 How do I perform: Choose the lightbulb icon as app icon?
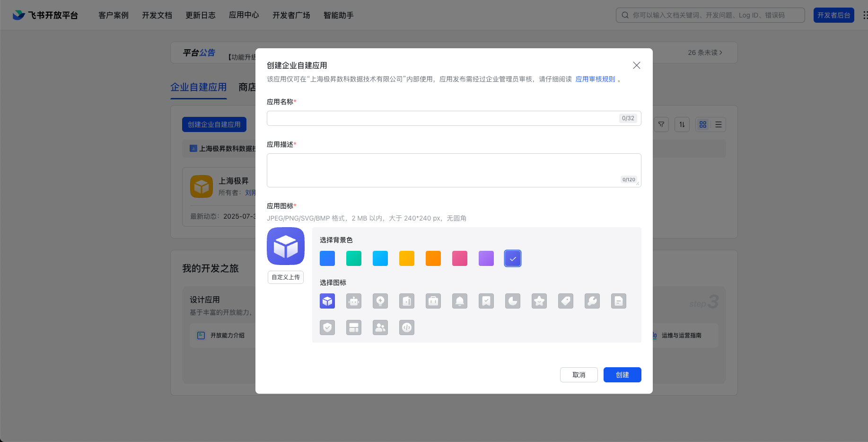pos(380,301)
